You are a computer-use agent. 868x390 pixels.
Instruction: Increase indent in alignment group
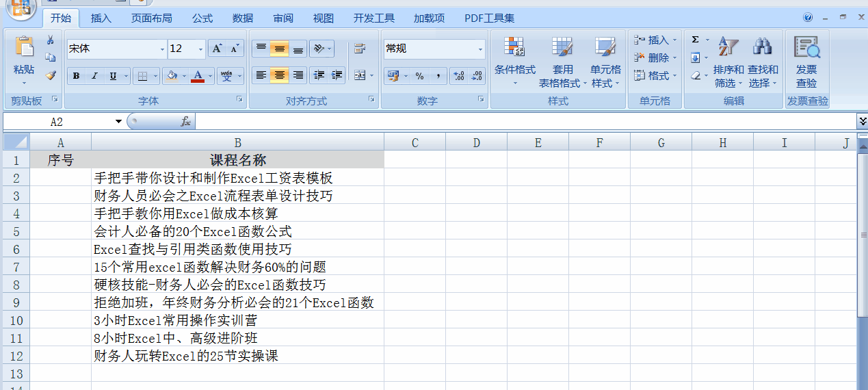[x=337, y=75]
